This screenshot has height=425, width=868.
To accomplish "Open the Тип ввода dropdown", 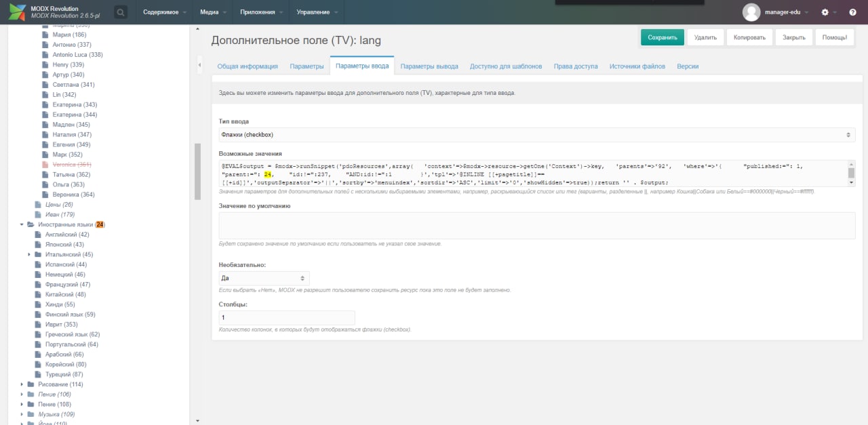I will 537,135.
